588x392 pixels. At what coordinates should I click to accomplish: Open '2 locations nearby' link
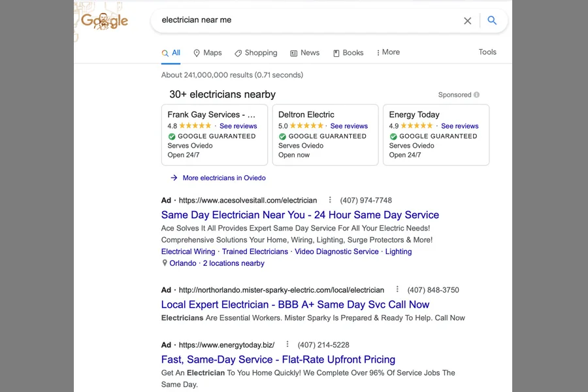coord(234,263)
